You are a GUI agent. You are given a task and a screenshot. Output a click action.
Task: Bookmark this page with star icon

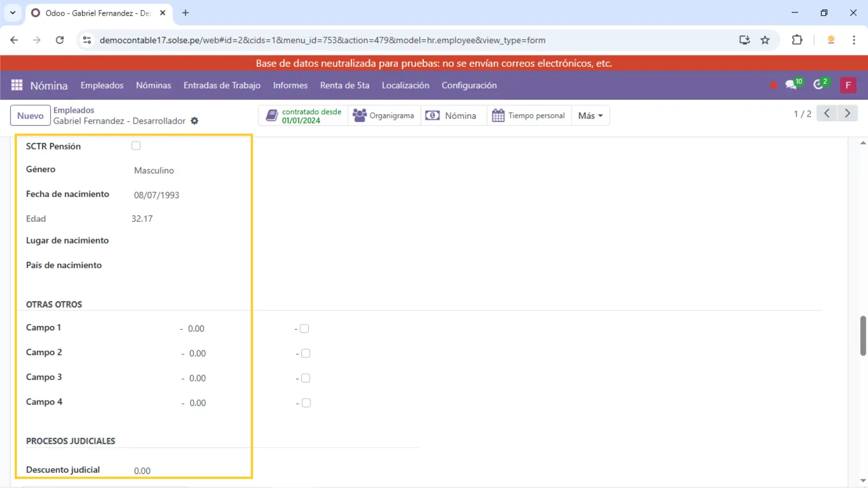pyautogui.click(x=765, y=40)
